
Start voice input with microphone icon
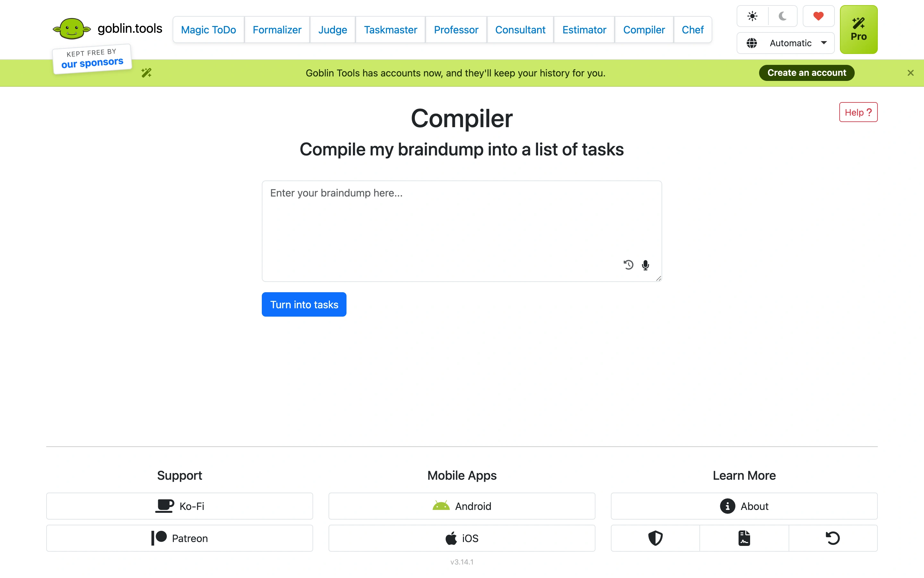click(645, 265)
